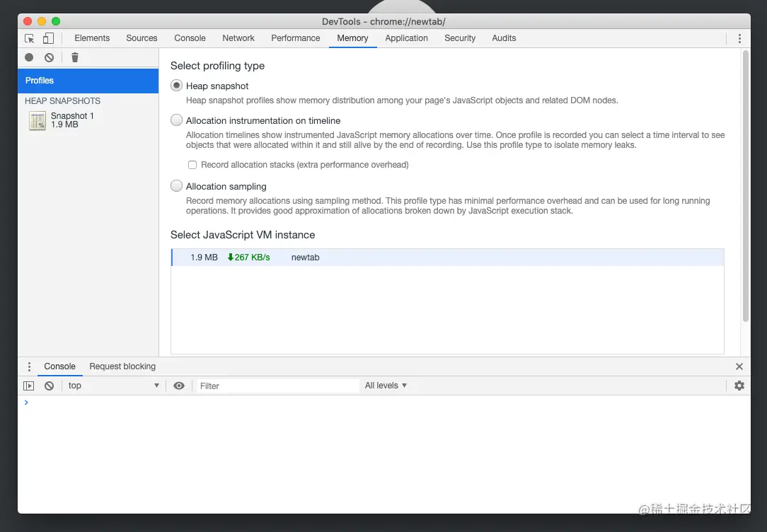The width and height of the screenshot is (767, 532).
Task: Select the Allocation sampling radio button
Action: [x=177, y=186]
